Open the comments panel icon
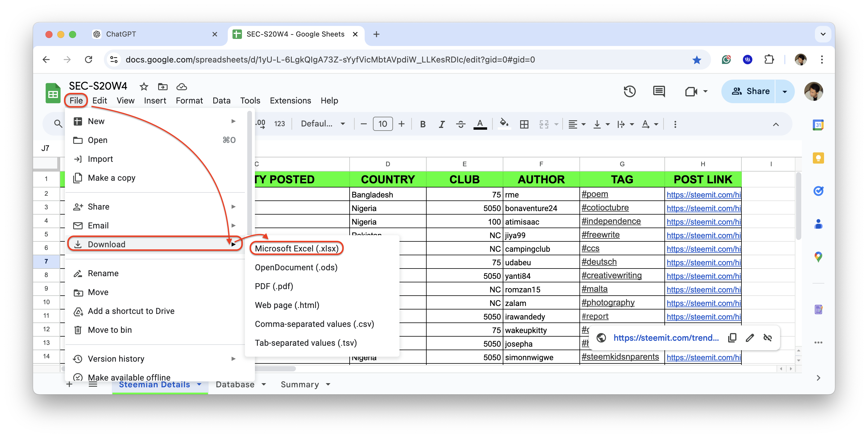The height and width of the screenshot is (438, 868). tap(659, 91)
